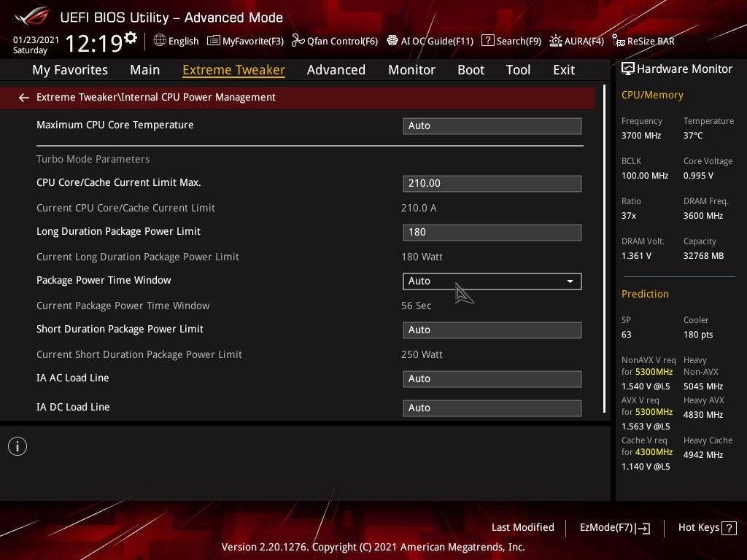Click the 12:19 clock display
747x560 pixels.
tap(94, 44)
